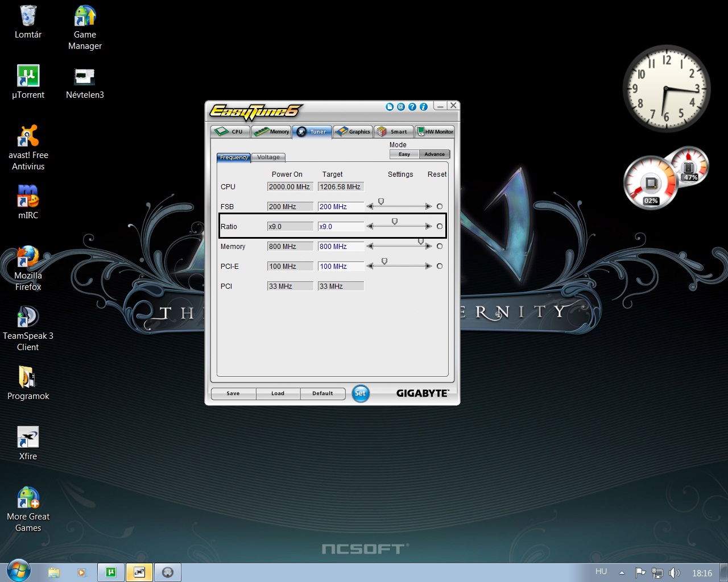Click the Memory slider thumb
Viewport: 728px width, 582px height.
(421, 242)
